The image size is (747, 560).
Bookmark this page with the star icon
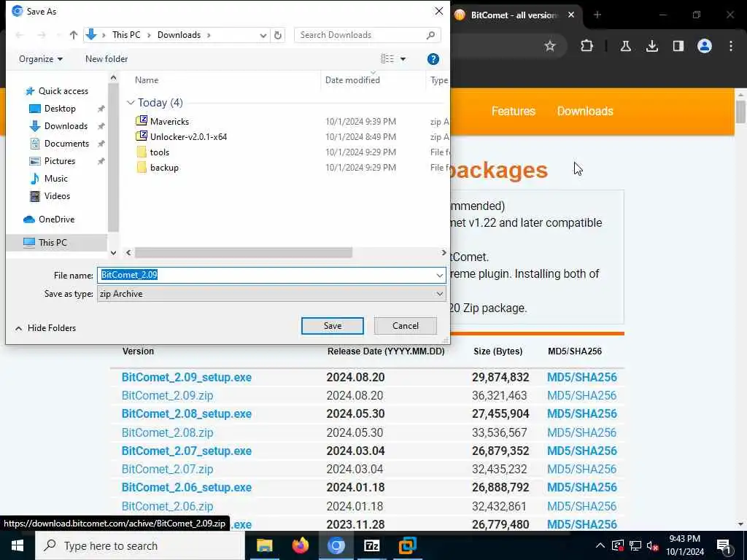pos(550,46)
